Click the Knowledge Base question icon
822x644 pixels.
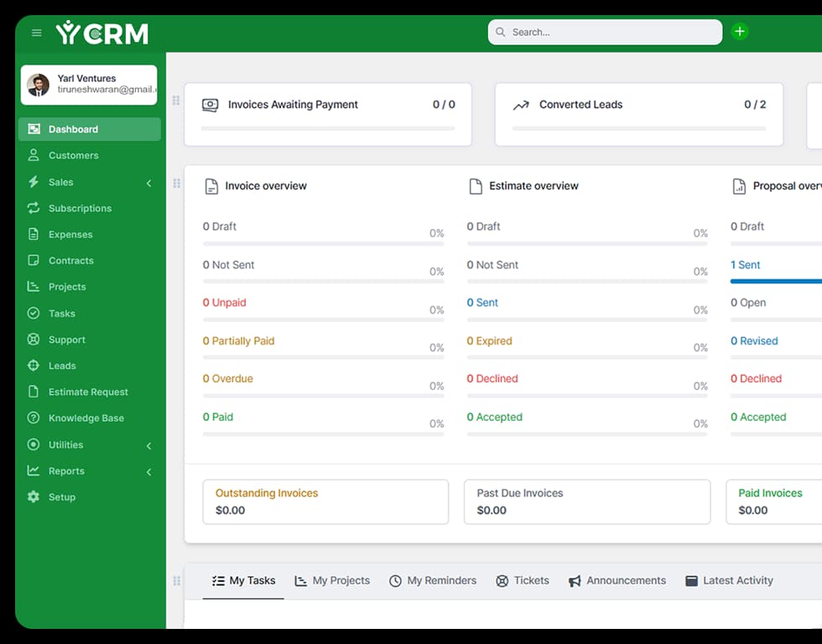34,418
